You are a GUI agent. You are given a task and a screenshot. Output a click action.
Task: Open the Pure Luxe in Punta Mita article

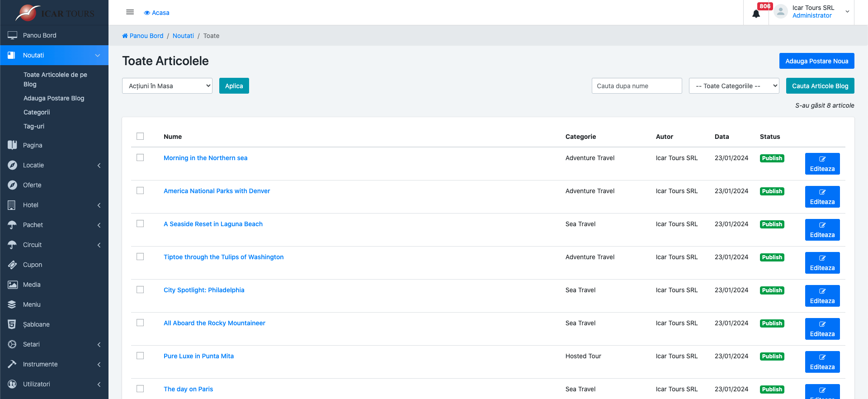point(198,356)
